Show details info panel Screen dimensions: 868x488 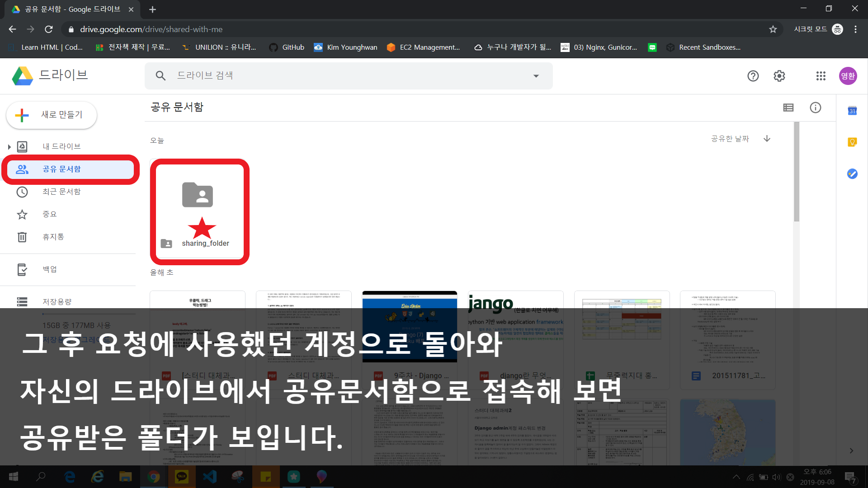[815, 108]
